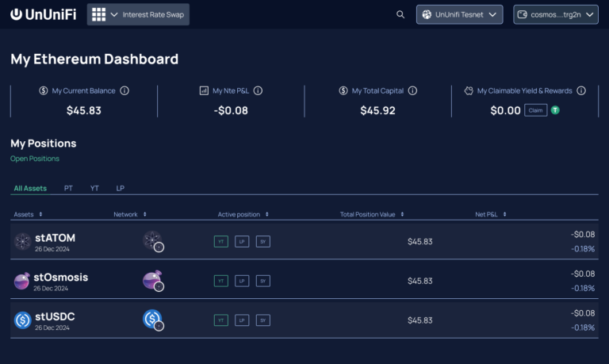609x364 pixels.
Task: Click the stATOM network icon
Action: click(153, 241)
